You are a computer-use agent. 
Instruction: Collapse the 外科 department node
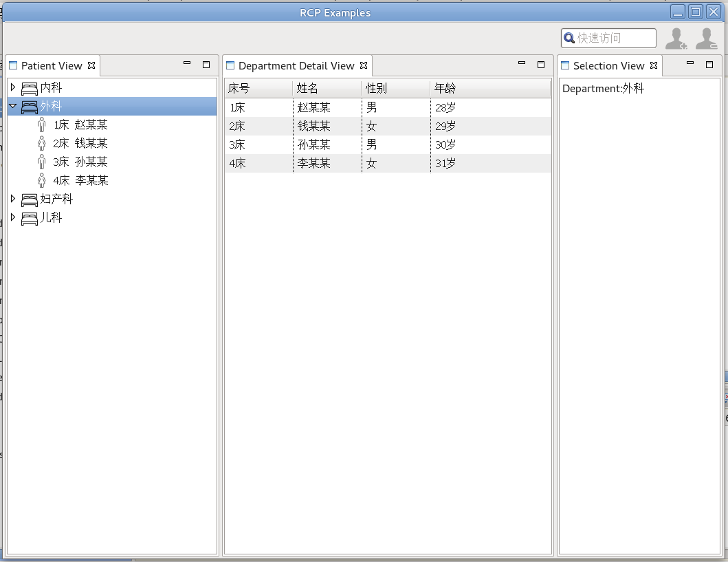pyautogui.click(x=13, y=106)
